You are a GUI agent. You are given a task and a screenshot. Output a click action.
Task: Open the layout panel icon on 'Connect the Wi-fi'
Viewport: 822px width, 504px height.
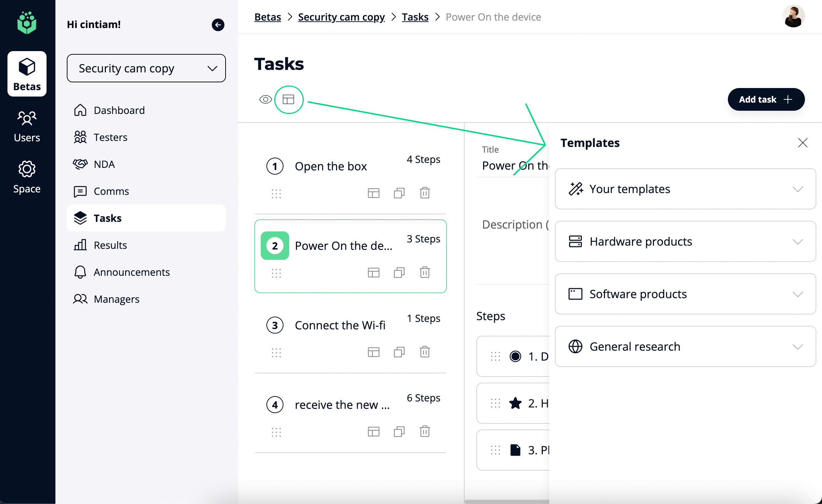tap(373, 352)
